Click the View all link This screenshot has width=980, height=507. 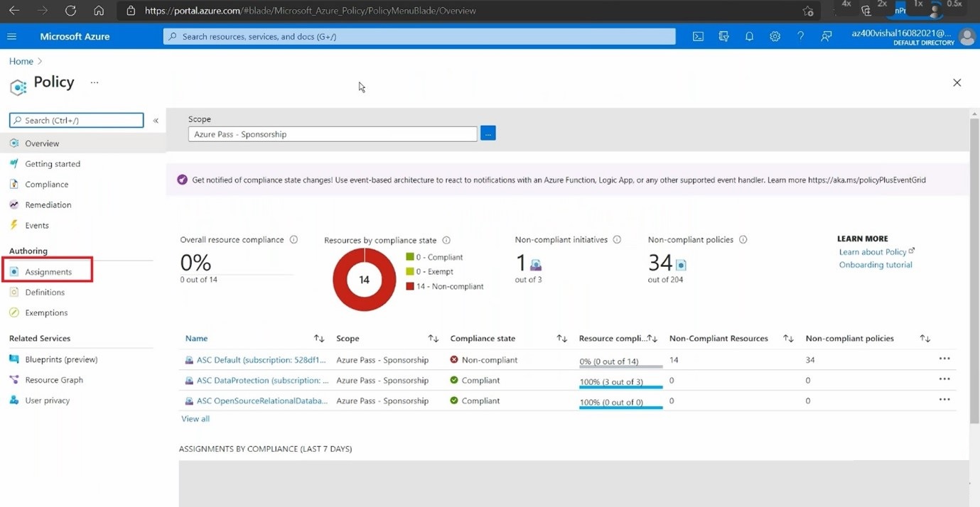[x=195, y=419]
